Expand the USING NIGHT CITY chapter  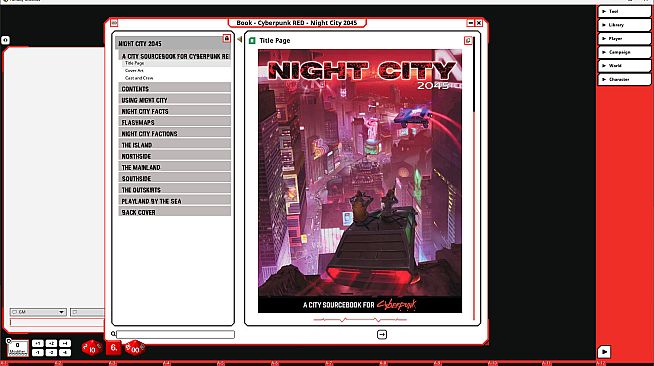175,100
